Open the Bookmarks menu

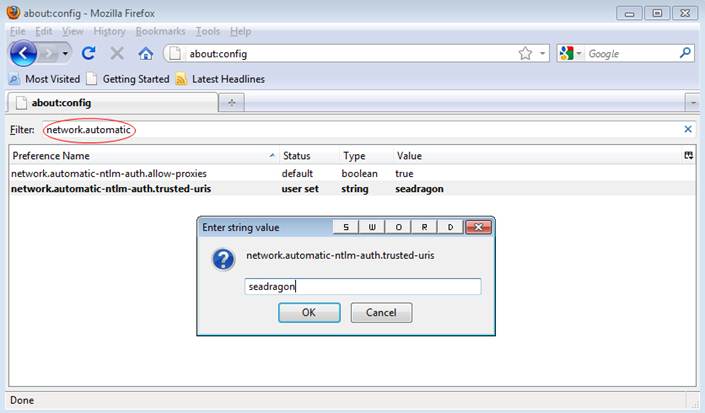coord(160,31)
